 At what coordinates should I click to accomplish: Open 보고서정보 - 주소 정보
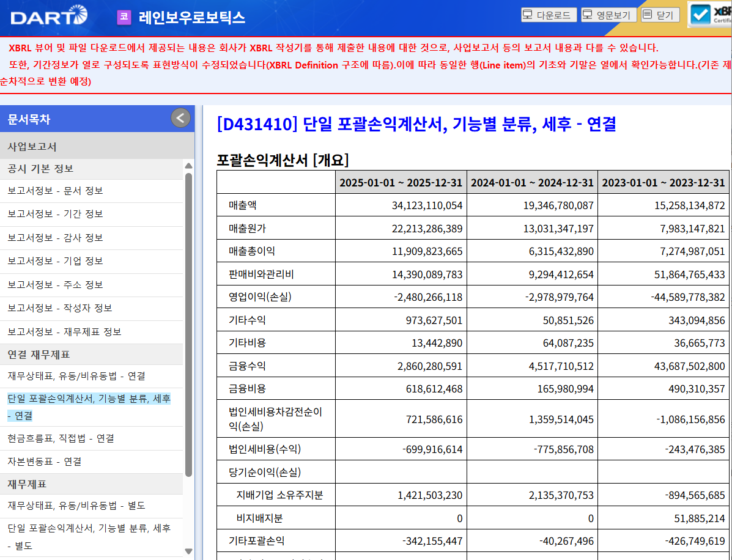pyautogui.click(x=55, y=285)
